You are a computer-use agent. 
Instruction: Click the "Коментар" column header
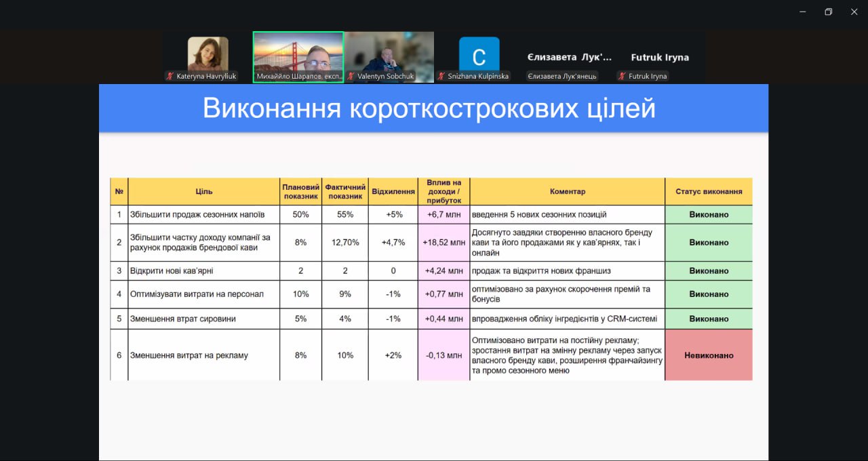pos(567,192)
